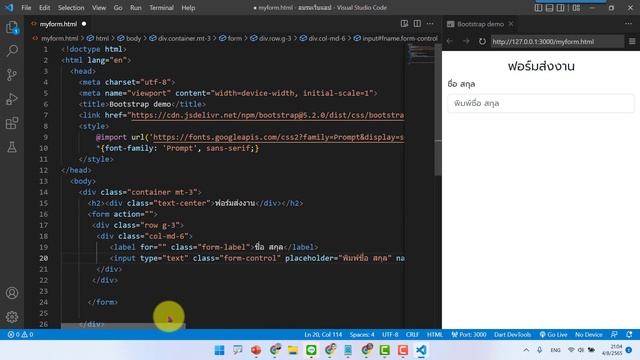Viewport: 640px width, 360px height.
Task: Open the View menu
Action: 99,8
